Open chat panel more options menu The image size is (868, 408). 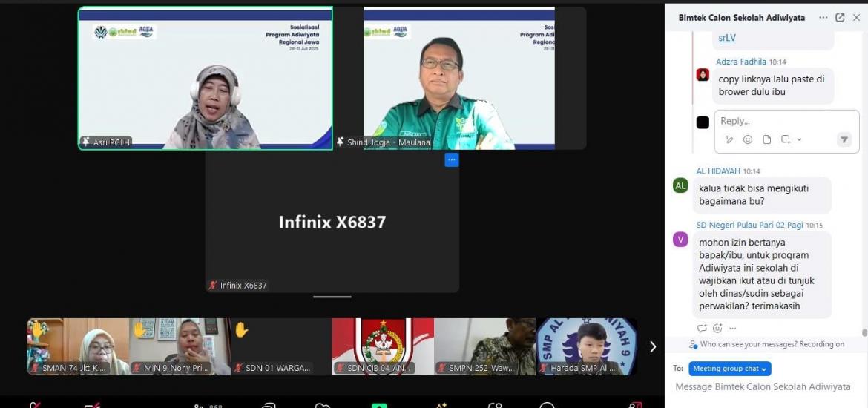click(823, 18)
